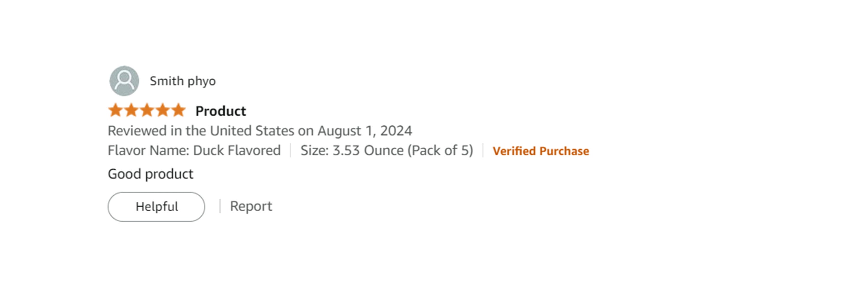Click the fifth orange rating star
The height and width of the screenshot is (289, 868).
coord(179,110)
